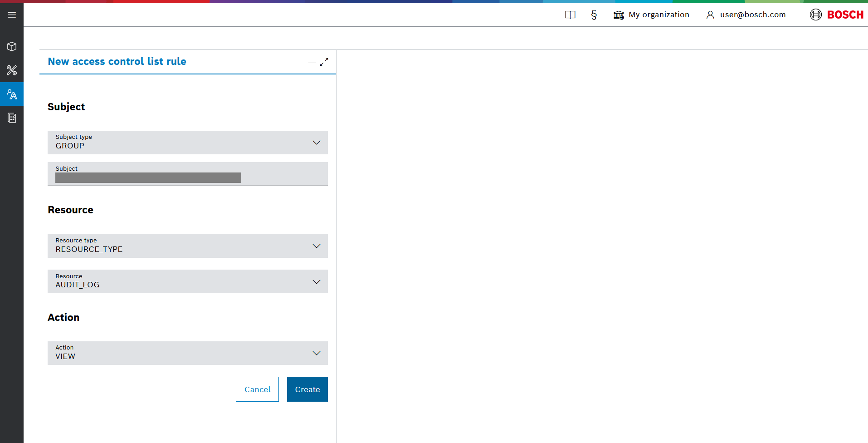Click the Bosch logo

837,15
